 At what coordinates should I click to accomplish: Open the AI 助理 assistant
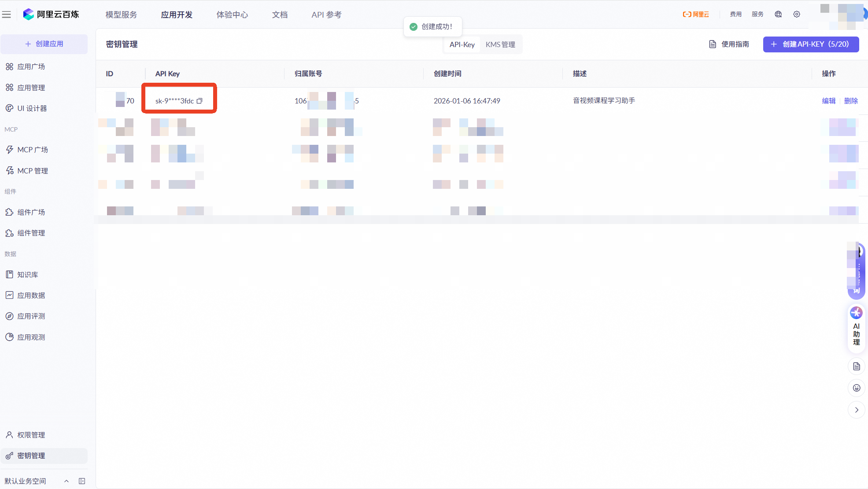(x=856, y=327)
